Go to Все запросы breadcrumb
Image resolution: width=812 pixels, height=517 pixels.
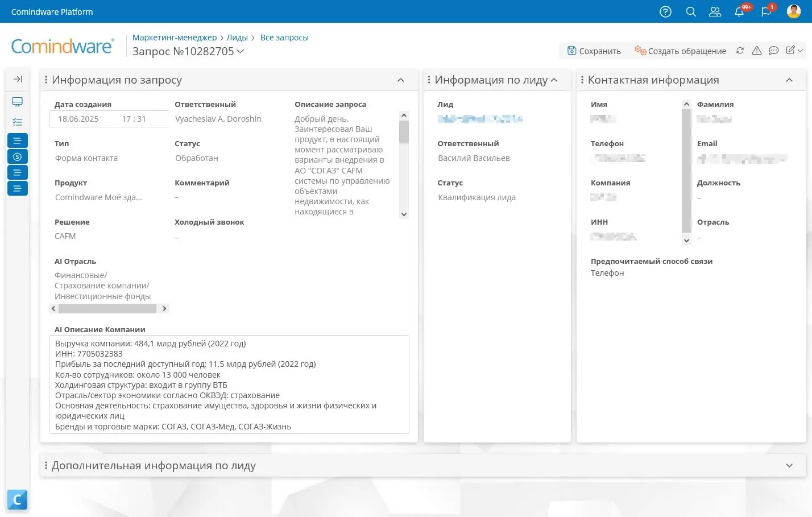[284, 38]
